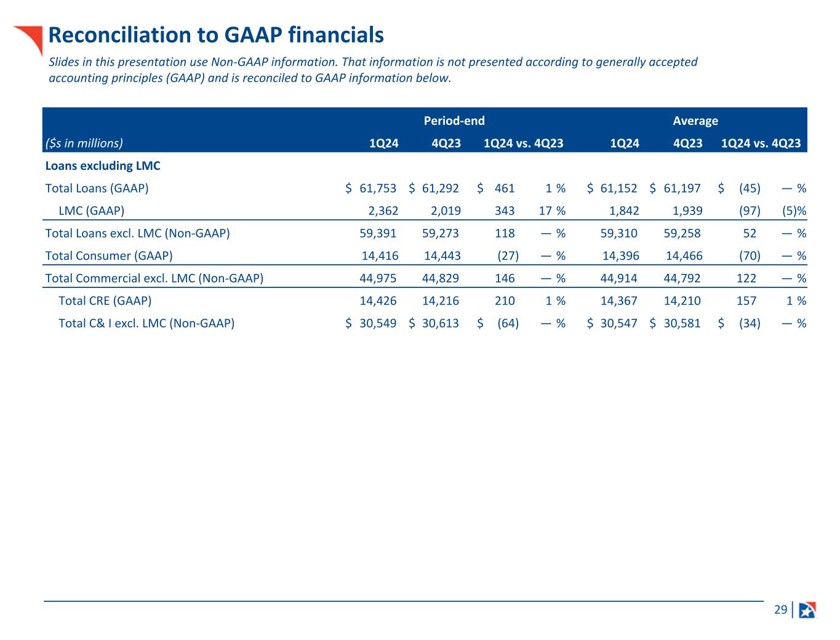840x640 pixels.
Task: Select the 'Average' column group header
Action: click(695, 121)
